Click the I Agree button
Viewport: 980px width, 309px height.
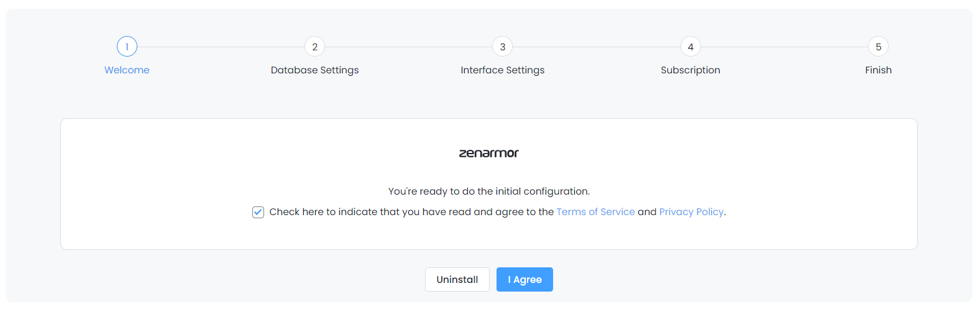pos(524,280)
